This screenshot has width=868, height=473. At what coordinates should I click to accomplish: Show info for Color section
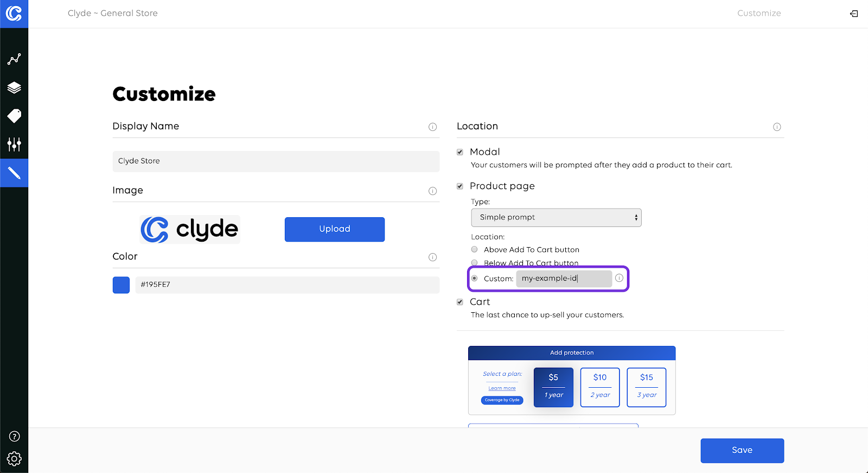432,257
